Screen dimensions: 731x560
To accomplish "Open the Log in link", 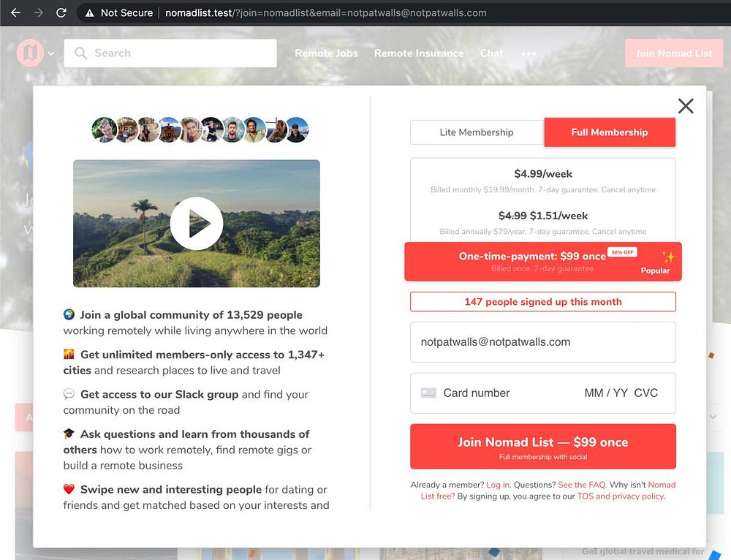I will click(x=498, y=485).
